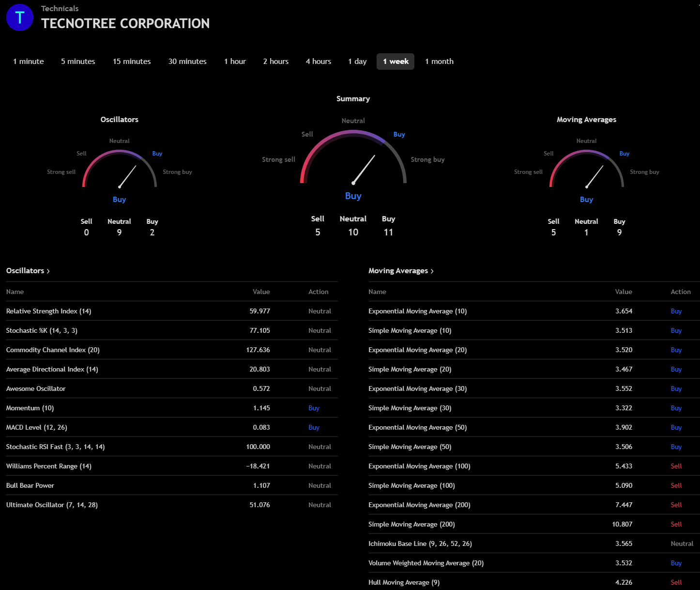Screen dimensions: 700x590
Task: Select the 1 month timeframe tab
Action: click(439, 62)
